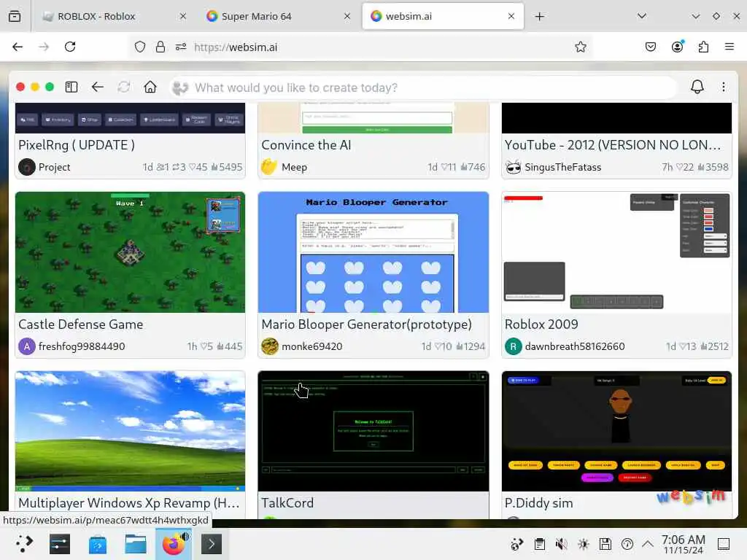Click Roblox 2009 title text
Viewport: 747px width, 560px height.
pos(541,324)
